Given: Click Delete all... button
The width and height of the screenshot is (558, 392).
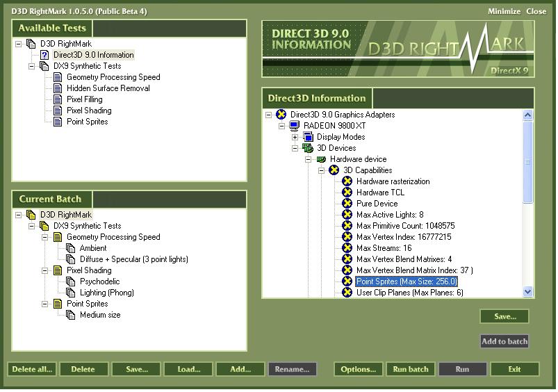Looking at the screenshot, I should click(32, 369).
